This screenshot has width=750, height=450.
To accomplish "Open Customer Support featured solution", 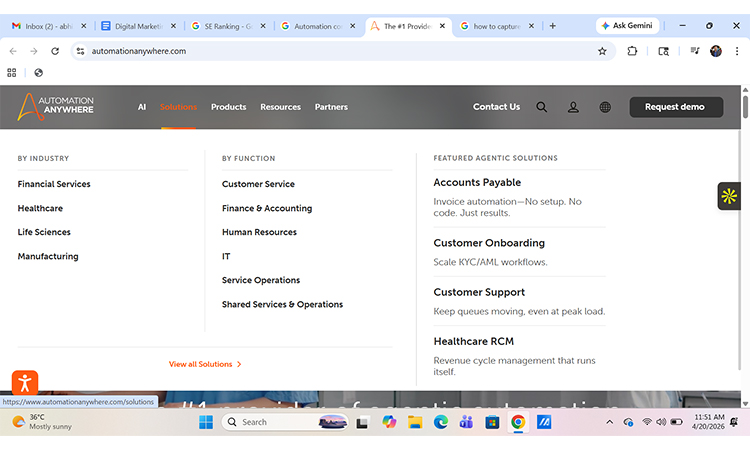I will (479, 293).
